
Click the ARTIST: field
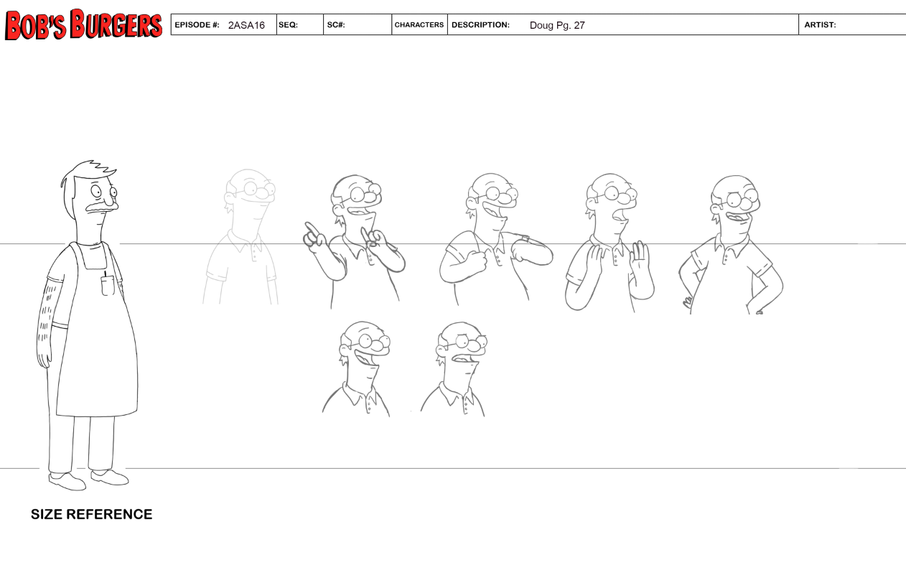(852, 24)
